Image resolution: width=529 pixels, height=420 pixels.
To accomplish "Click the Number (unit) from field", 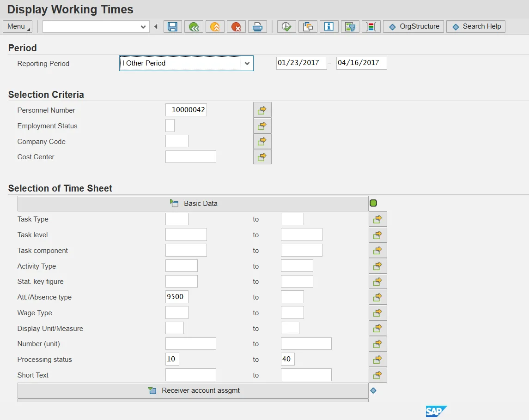I will [191, 344].
